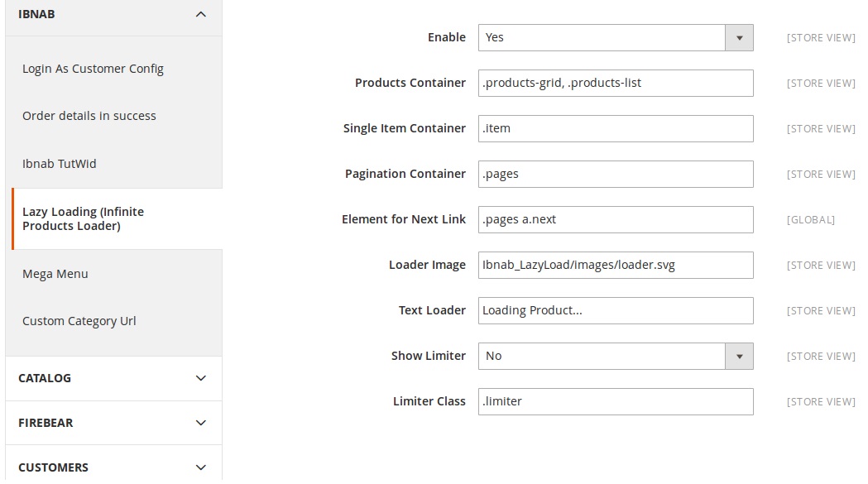
Task: Expand the CATALOG section
Action: 113,378
